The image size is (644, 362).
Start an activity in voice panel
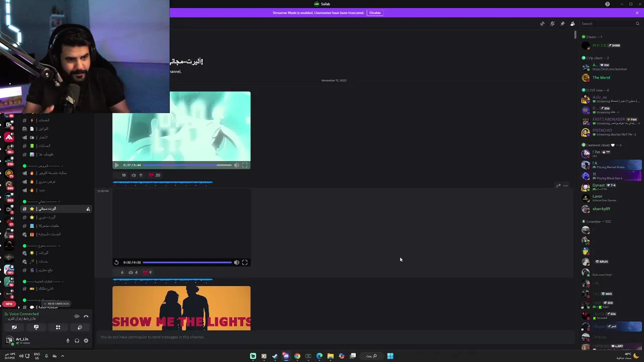tap(58, 327)
